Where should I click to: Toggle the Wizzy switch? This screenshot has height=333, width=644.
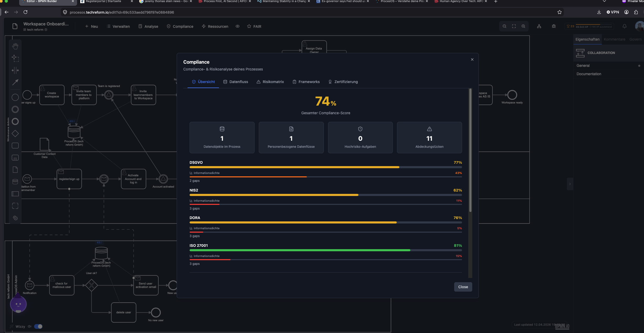38,326
